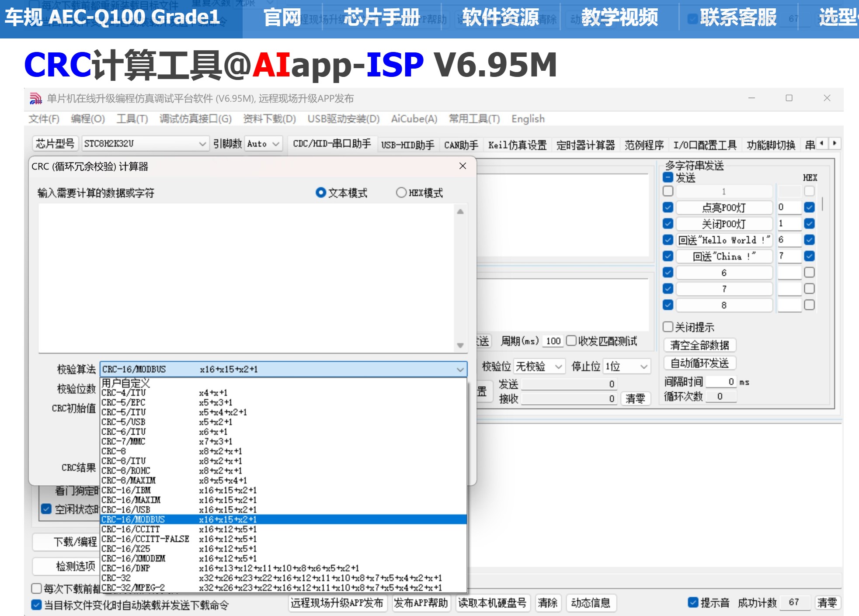Expand the 停止位 dropdown
The height and width of the screenshot is (616, 859).
click(x=643, y=367)
